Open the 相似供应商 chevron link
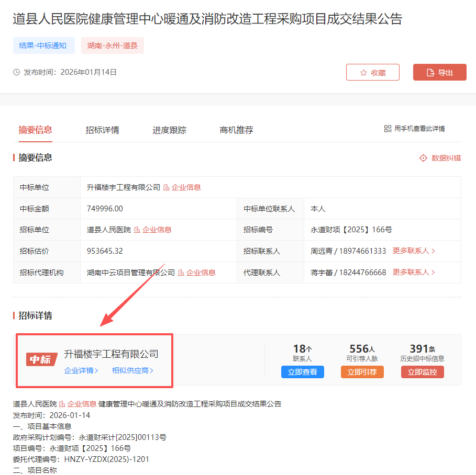Viewport: 476px width, 475px height. coord(132,371)
